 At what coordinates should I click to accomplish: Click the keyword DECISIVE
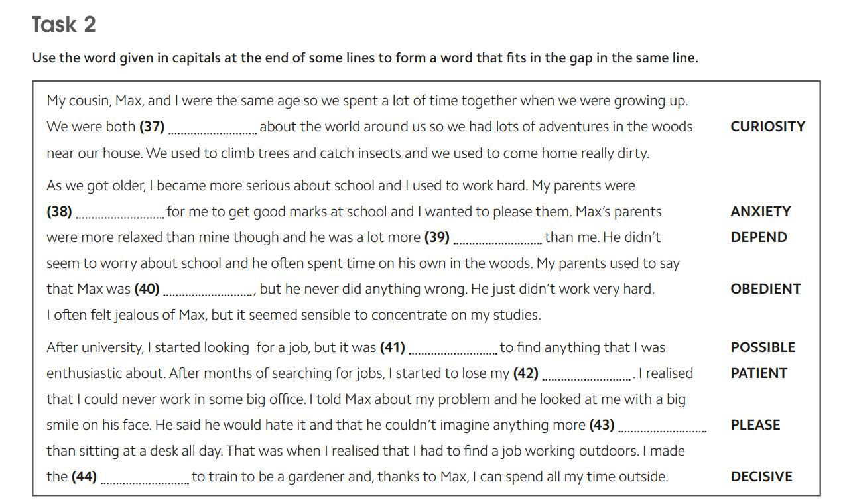point(761,477)
